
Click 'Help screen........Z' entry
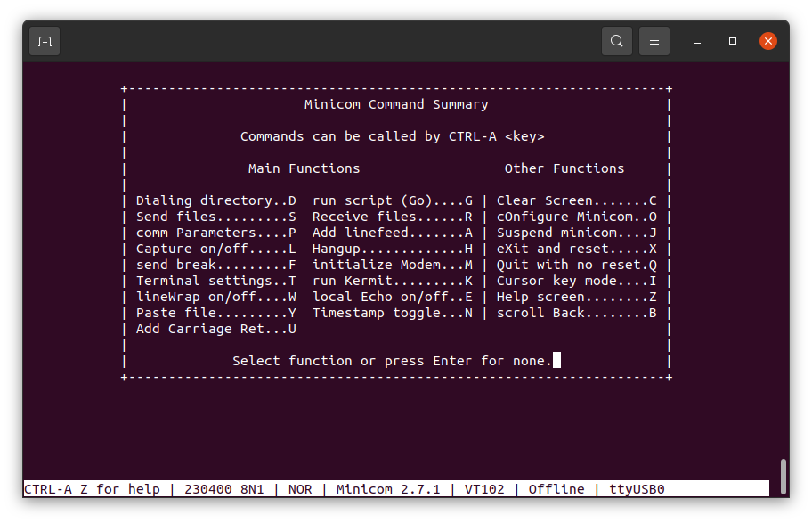coord(577,297)
